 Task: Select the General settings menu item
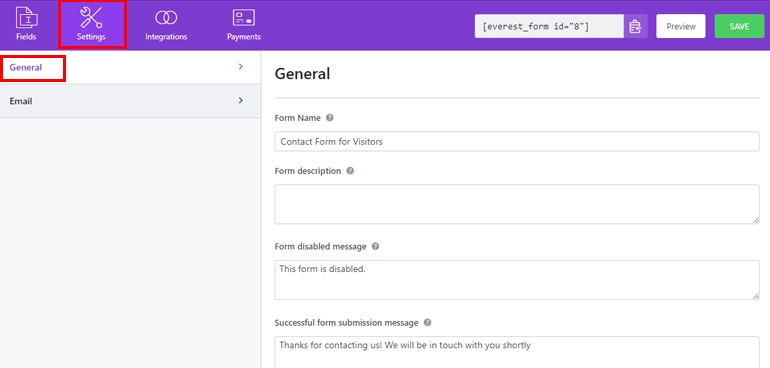click(130, 67)
